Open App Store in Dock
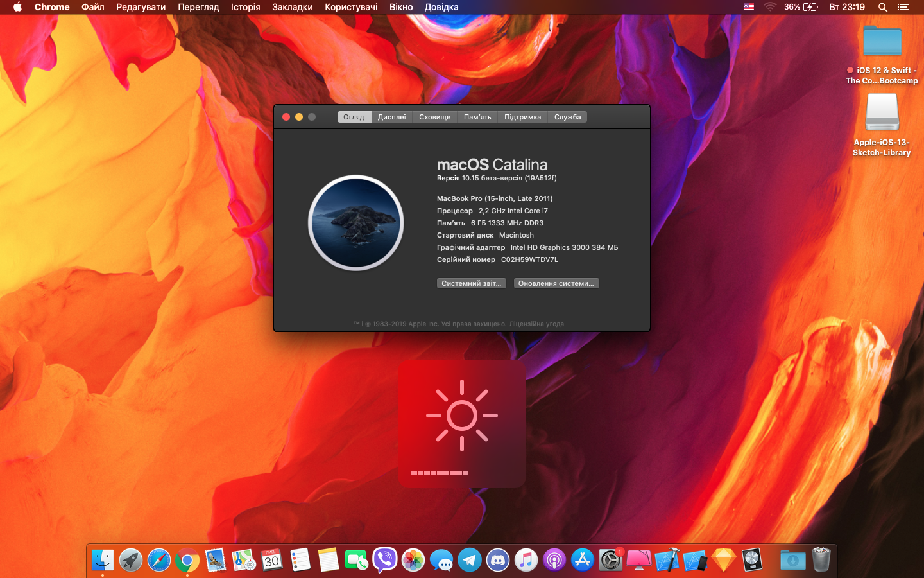 pos(583,560)
